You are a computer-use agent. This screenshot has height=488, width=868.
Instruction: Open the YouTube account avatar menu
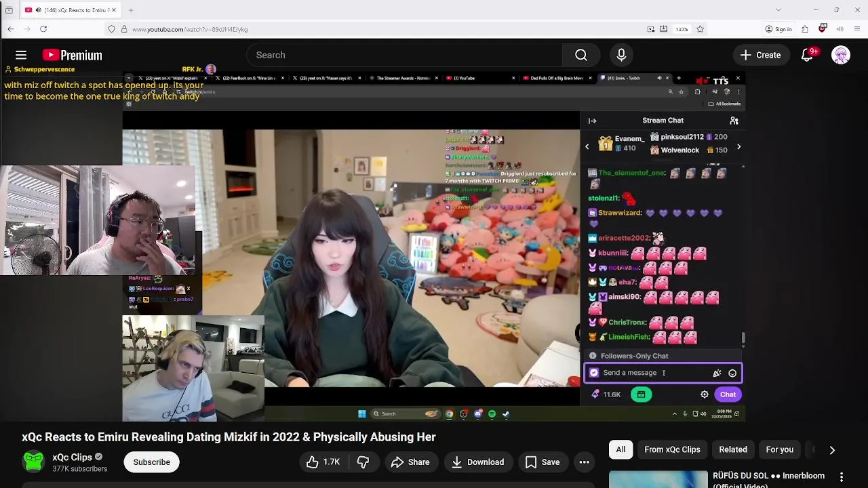[x=841, y=55]
